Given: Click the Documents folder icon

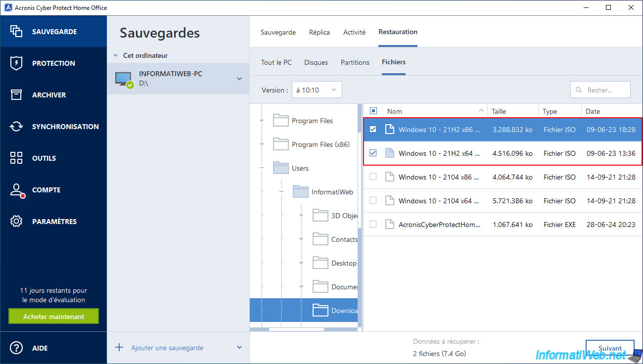Looking at the screenshot, I should tap(320, 286).
